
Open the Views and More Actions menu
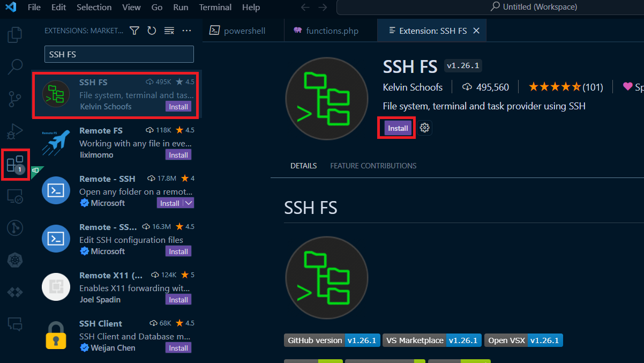click(186, 31)
